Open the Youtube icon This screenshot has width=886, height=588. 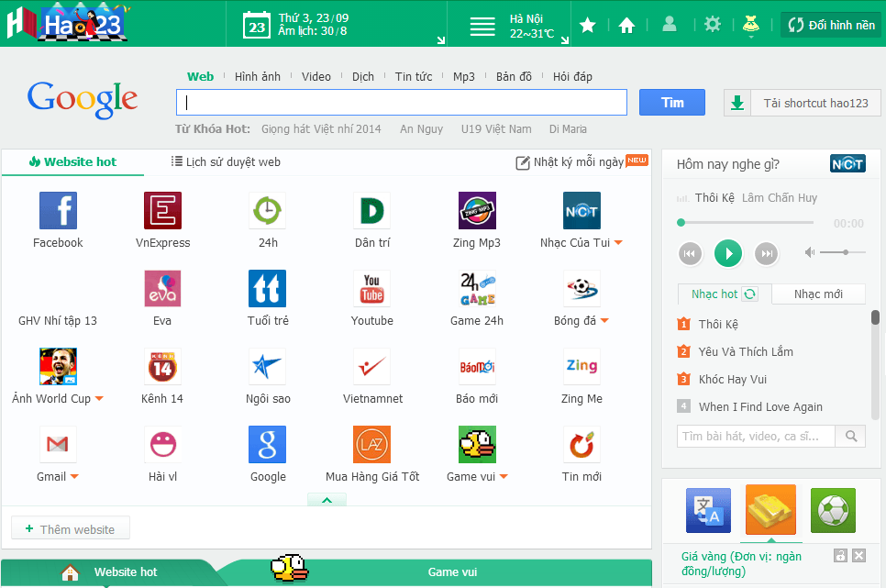(x=371, y=288)
